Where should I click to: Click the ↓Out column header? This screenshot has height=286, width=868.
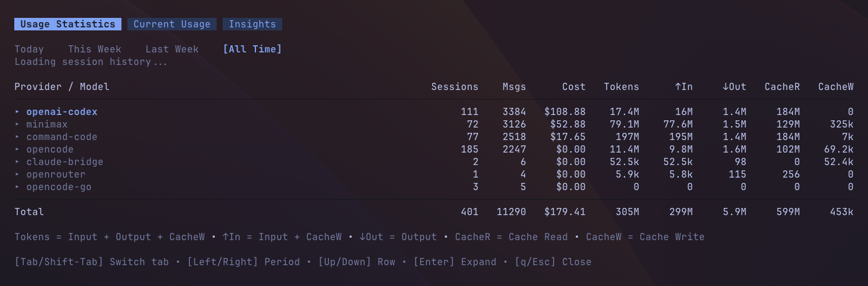[x=735, y=87]
